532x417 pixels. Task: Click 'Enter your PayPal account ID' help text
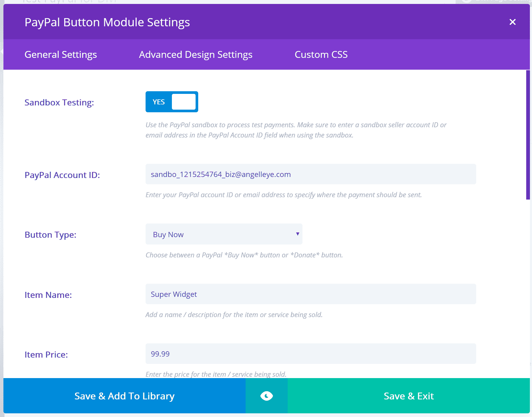[284, 195]
